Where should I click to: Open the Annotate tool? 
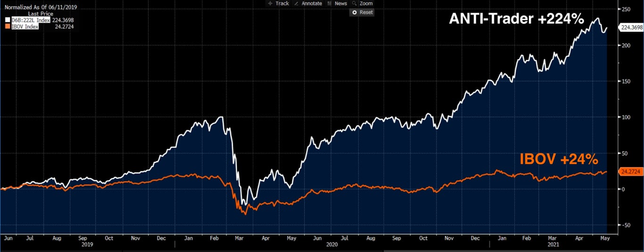pyautogui.click(x=308, y=3)
